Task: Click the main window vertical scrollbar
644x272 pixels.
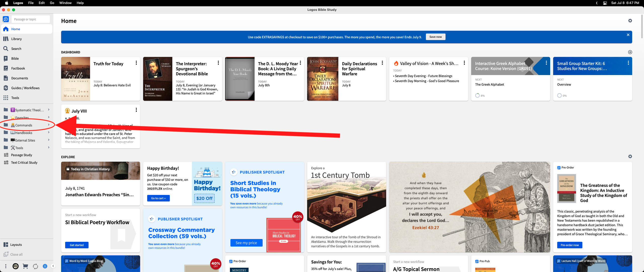Action: [642, 26]
